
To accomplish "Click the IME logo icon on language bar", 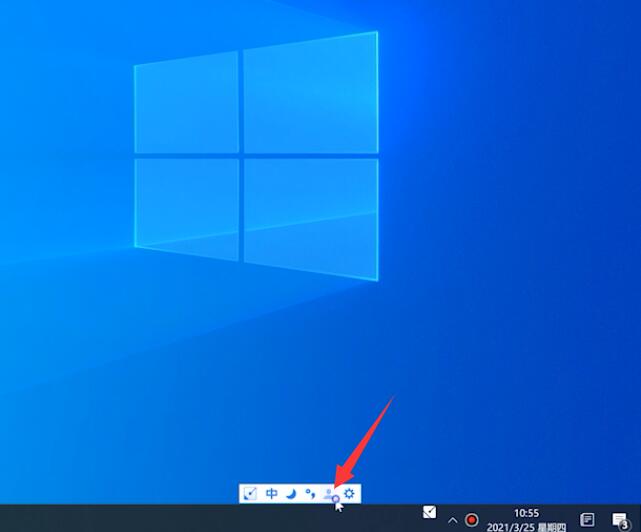I will click(x=250, y=494).
